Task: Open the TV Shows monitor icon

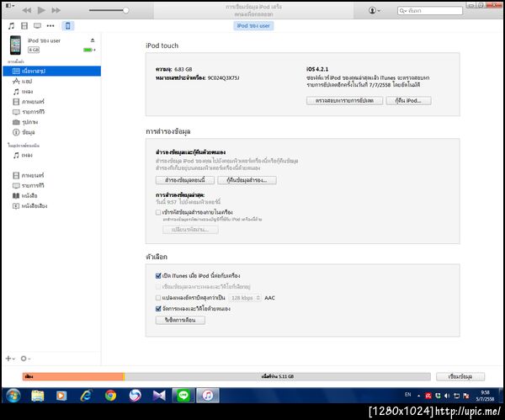Action: (x=37, y=26)
